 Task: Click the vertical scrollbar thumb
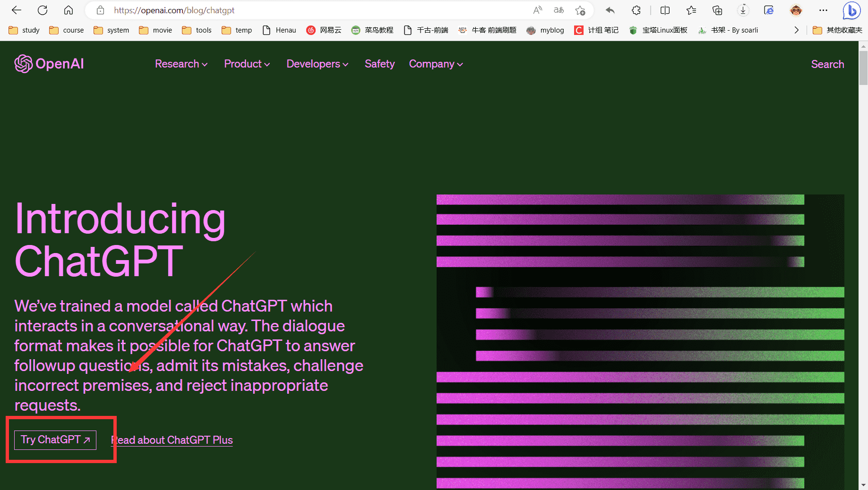pyautogui.click(x=863, y=67)
